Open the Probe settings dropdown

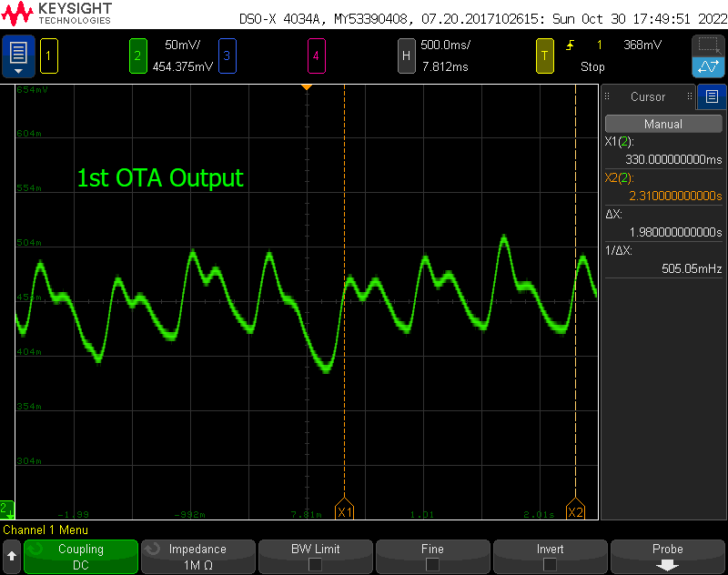667,556
